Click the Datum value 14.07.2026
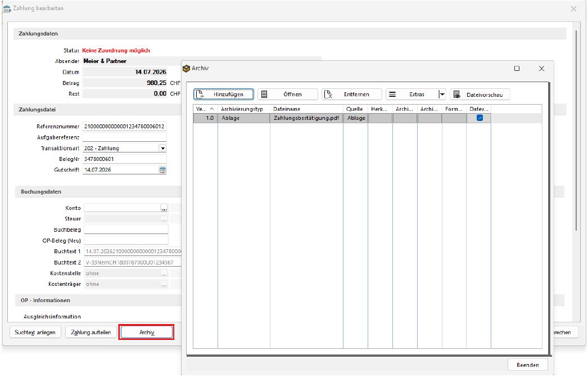Image resolution: width=588 pixels, height=377 pixels. [151, 72]
